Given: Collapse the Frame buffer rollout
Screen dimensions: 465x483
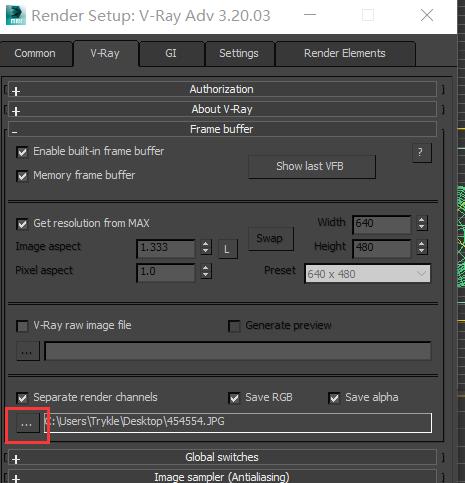Looking at the screenshot, I should (222, 129).
